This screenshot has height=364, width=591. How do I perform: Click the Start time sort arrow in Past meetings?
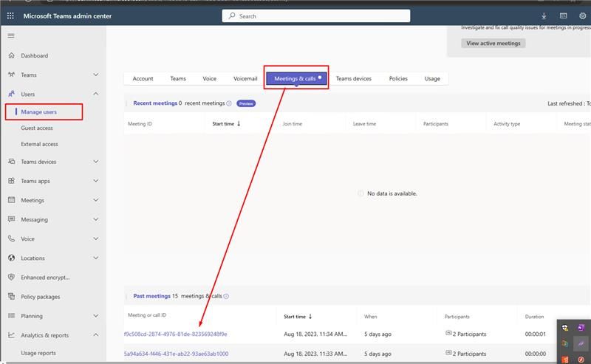[x=310, y=317]
